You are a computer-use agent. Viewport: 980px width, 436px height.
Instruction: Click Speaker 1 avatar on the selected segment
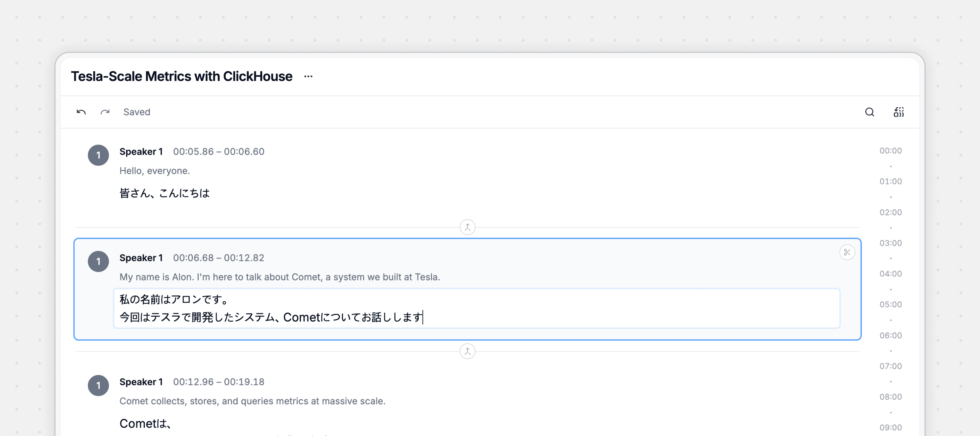[99, 261]
